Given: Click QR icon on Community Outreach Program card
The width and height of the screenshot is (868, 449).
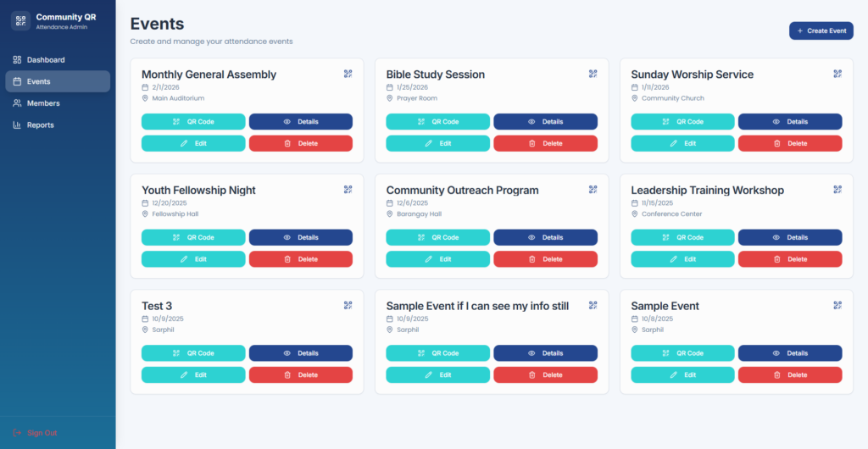Looking at the screenshot, I should coord(593,190).
